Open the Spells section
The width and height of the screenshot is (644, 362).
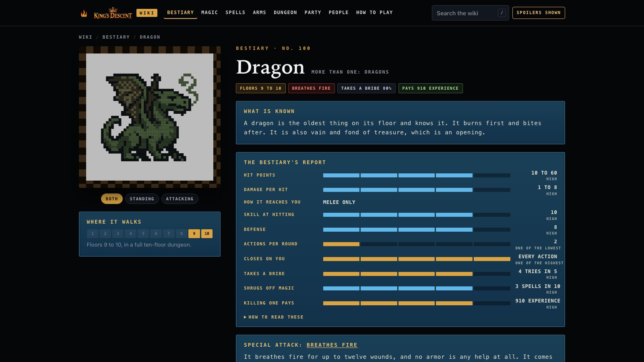click(235, 12)
